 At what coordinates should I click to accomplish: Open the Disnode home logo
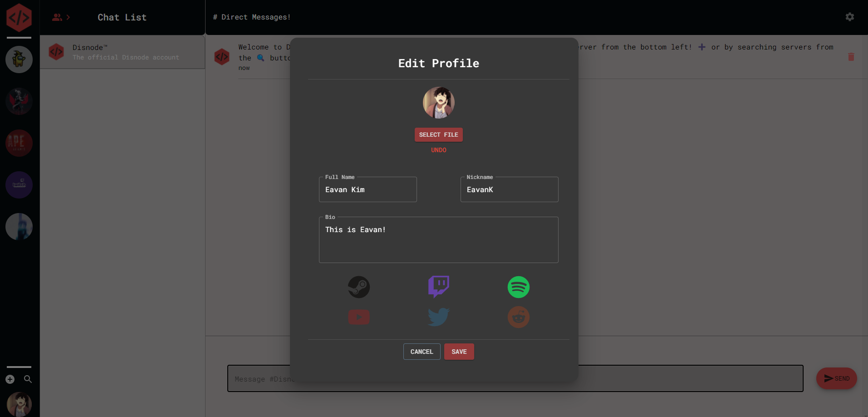[x=19, y=18]
